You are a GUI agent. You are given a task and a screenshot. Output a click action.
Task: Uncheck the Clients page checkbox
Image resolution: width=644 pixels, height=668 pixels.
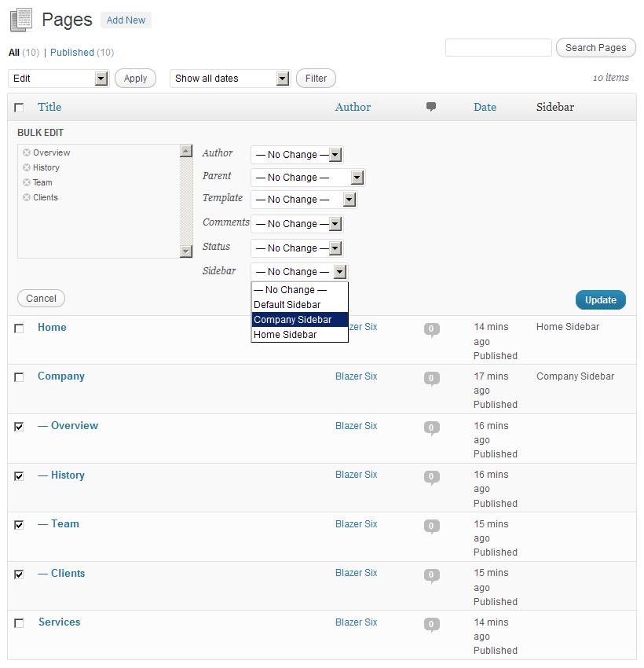[x=19, y=574]
